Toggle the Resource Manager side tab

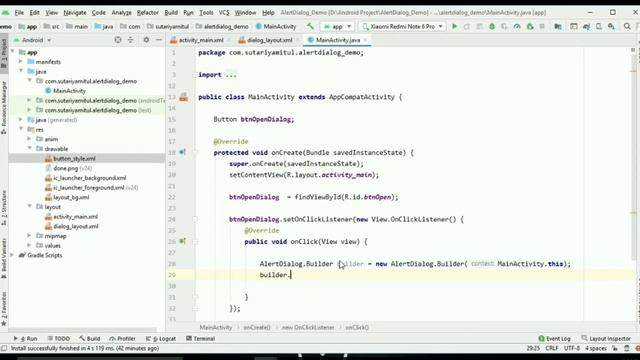(x=4, y=108)
